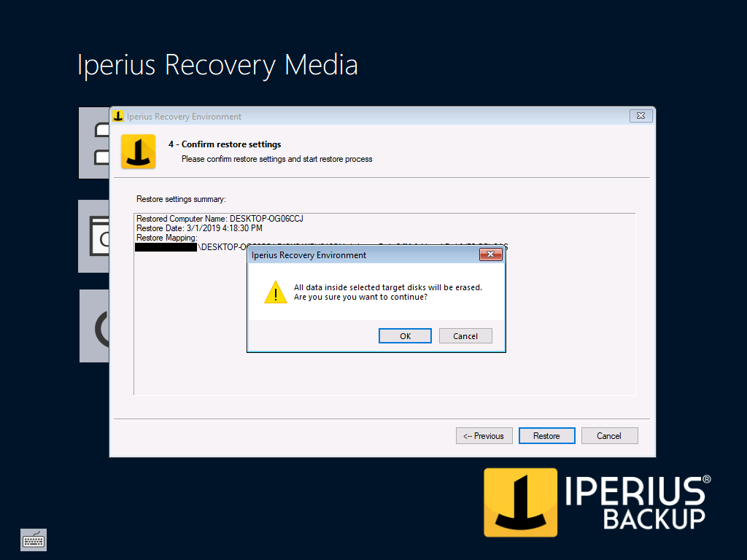The width and height of the screenshot is (747, 560).
Task: Click the 'Restore settings summary:' label
Action: click(181, 199)
